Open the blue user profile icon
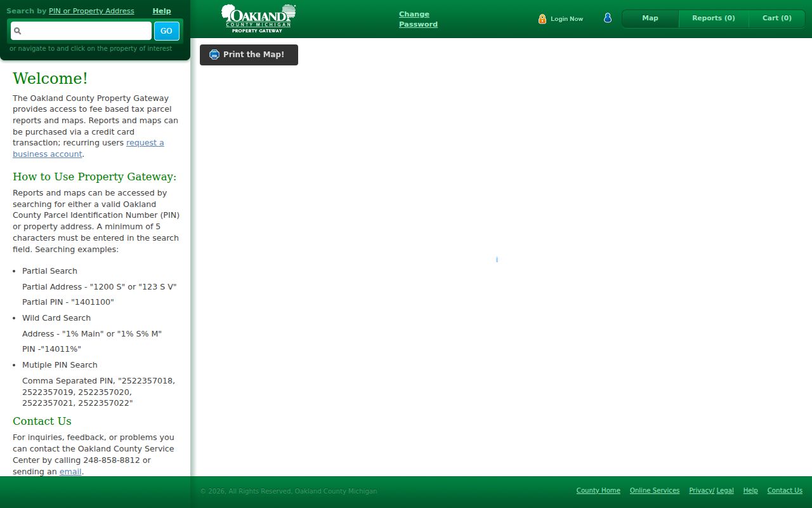 point(607,18)
